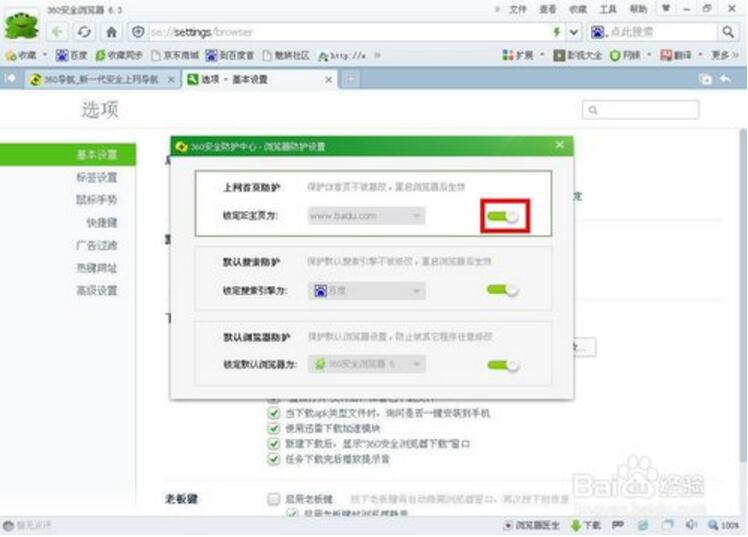Go back with the browser back arrow

click(x=57, y=32)
